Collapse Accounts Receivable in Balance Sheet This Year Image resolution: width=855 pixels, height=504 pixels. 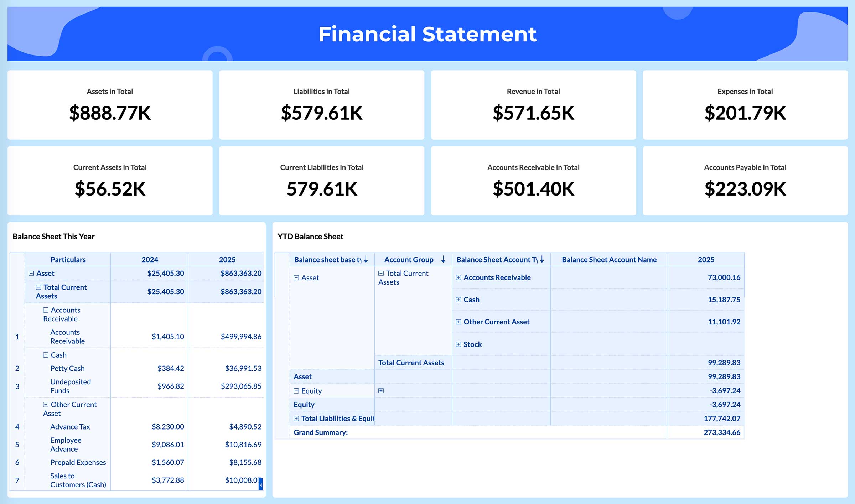46,310
